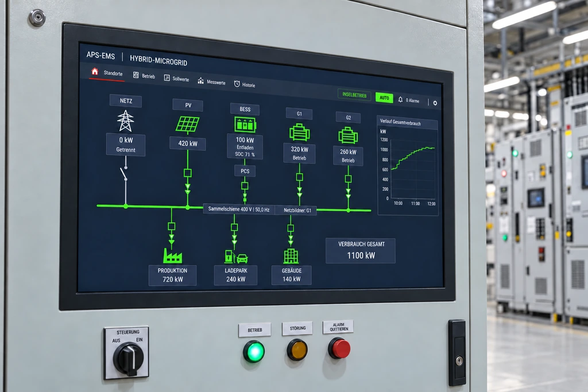Select the BESS battery icon
Screen dimensions: 588x392
click(245, 125)
